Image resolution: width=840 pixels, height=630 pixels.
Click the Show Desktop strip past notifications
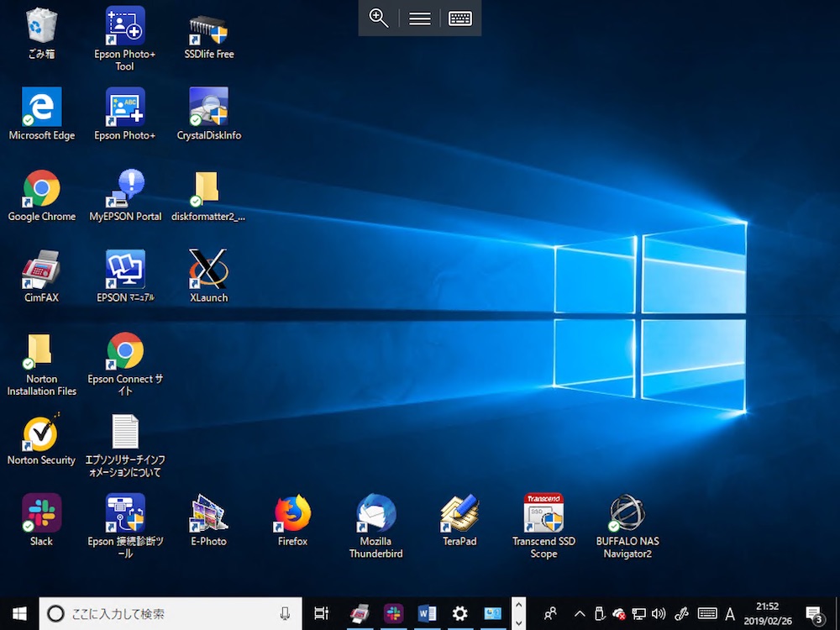(837, 613)
